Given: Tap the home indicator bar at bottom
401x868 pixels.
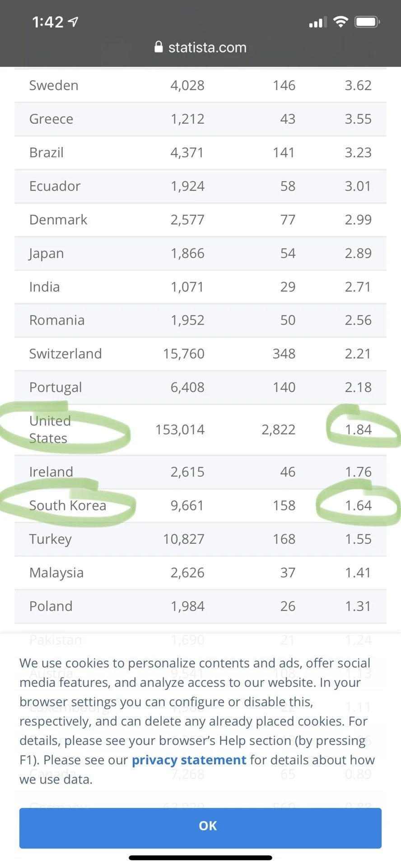Looking at the screenshot, I should [x=200, y=858].
